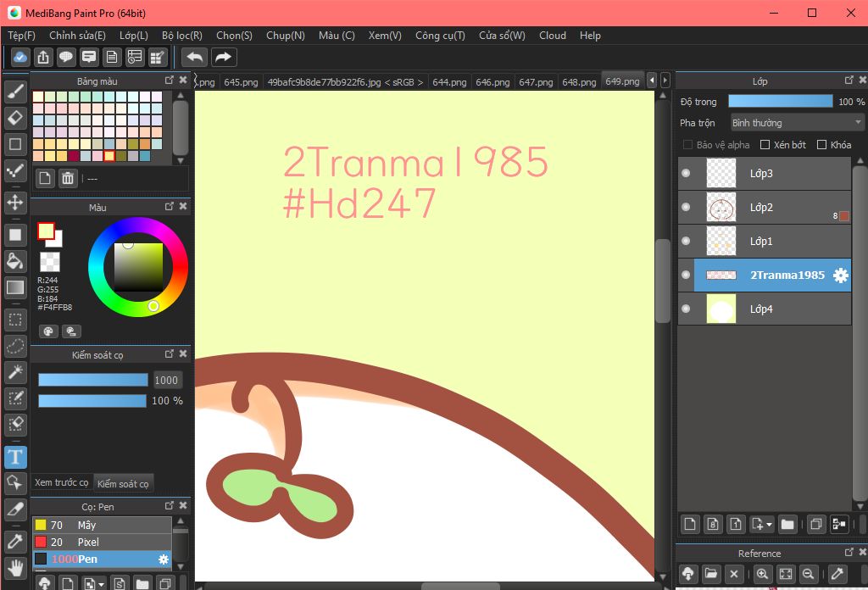Viewport: 868px width, 590px height.
Task: Pick the foreground color swatch
Action: [x=46, y=231]
